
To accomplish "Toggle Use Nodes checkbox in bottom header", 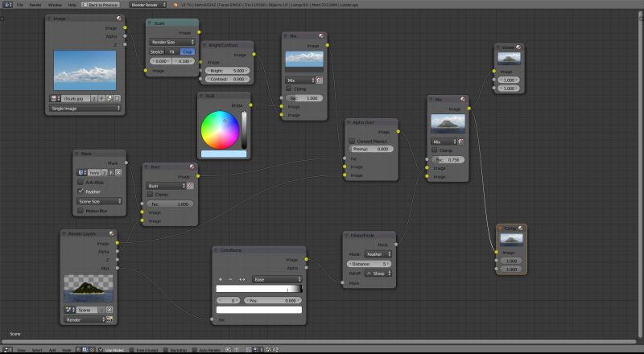I will click(x=101, y=350).
